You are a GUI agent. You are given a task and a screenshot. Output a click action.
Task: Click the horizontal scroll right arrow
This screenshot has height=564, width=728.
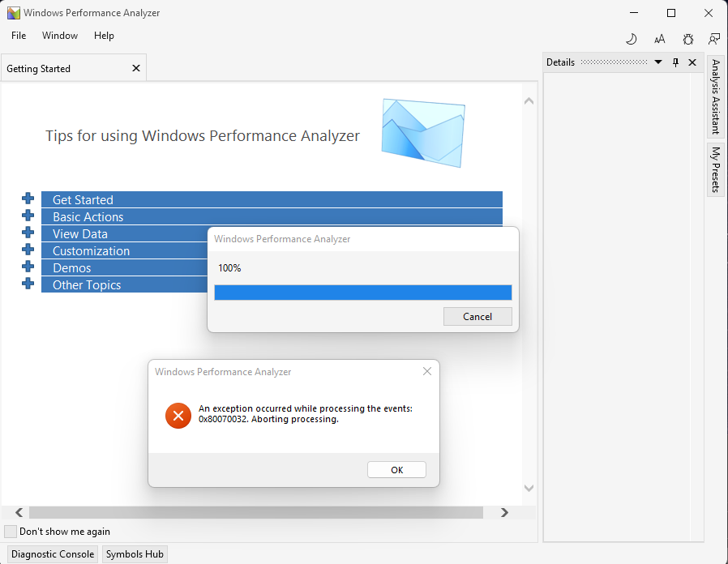[x=505, y=512]
